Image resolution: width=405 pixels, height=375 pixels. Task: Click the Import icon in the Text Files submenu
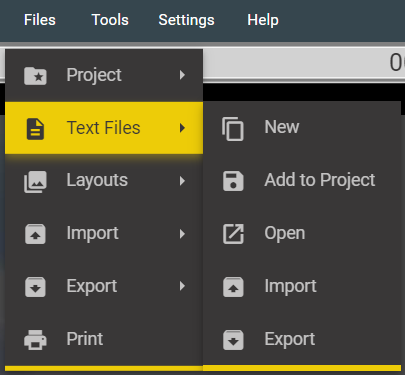click(233, 287)
